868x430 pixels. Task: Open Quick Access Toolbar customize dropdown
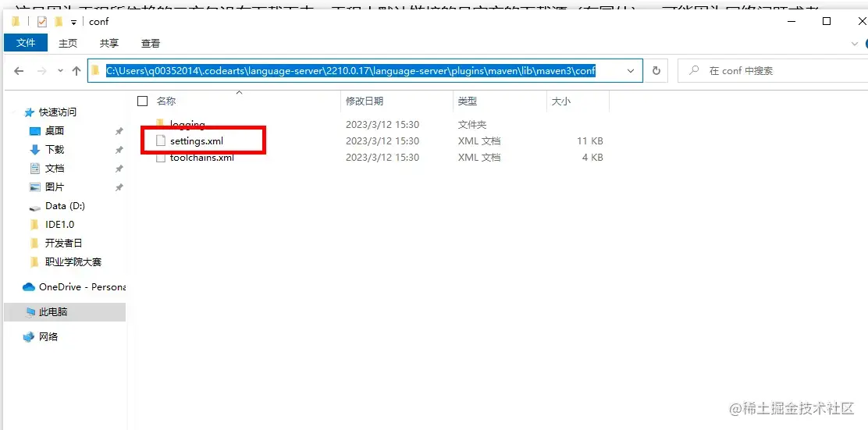(x=73, y=22)
